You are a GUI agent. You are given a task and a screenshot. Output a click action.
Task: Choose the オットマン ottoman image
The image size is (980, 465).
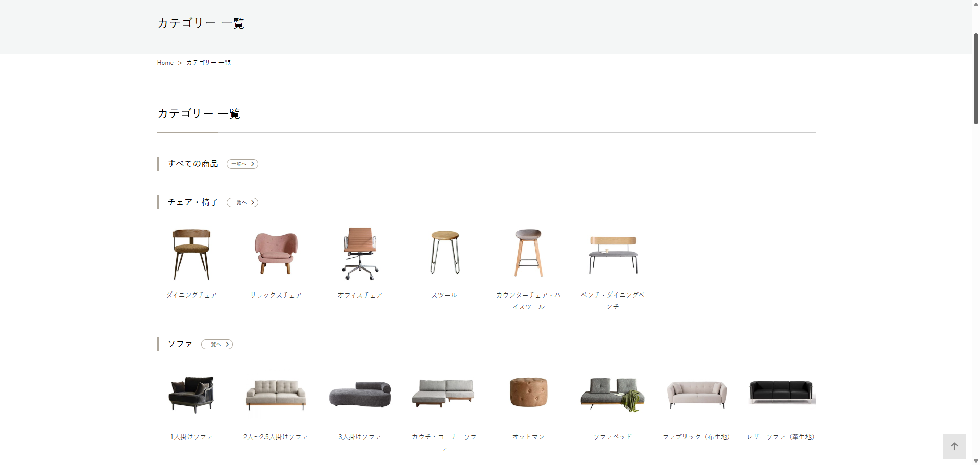click(528, 392)
